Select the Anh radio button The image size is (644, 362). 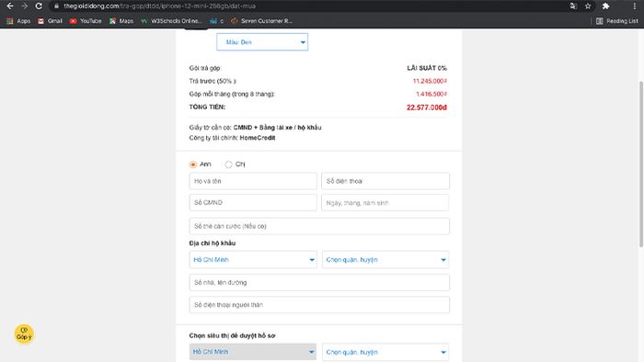(x=193, y=164)
